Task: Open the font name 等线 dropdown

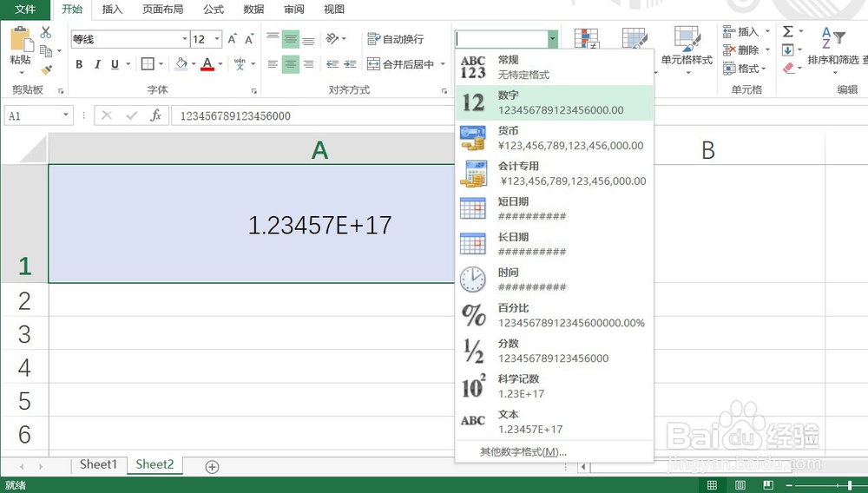Action: (x=185, y=39)
